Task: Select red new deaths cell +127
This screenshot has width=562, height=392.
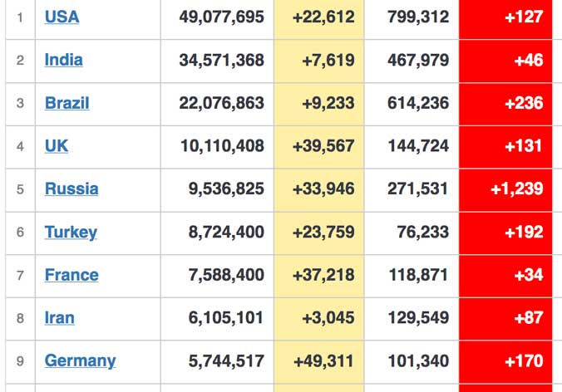Action: 505,18
